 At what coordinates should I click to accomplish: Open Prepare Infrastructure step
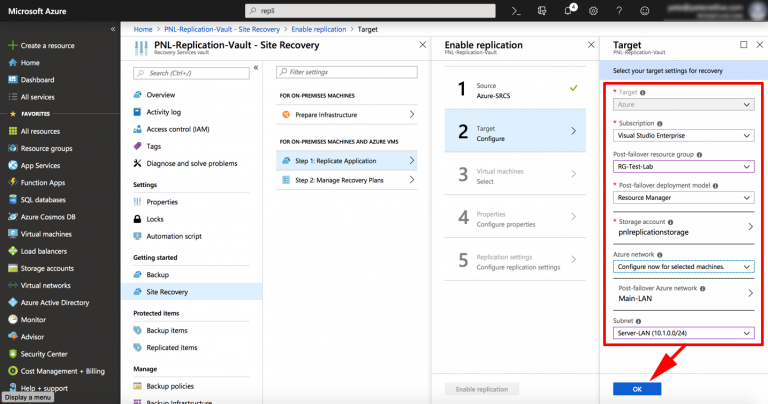point(347,115)
